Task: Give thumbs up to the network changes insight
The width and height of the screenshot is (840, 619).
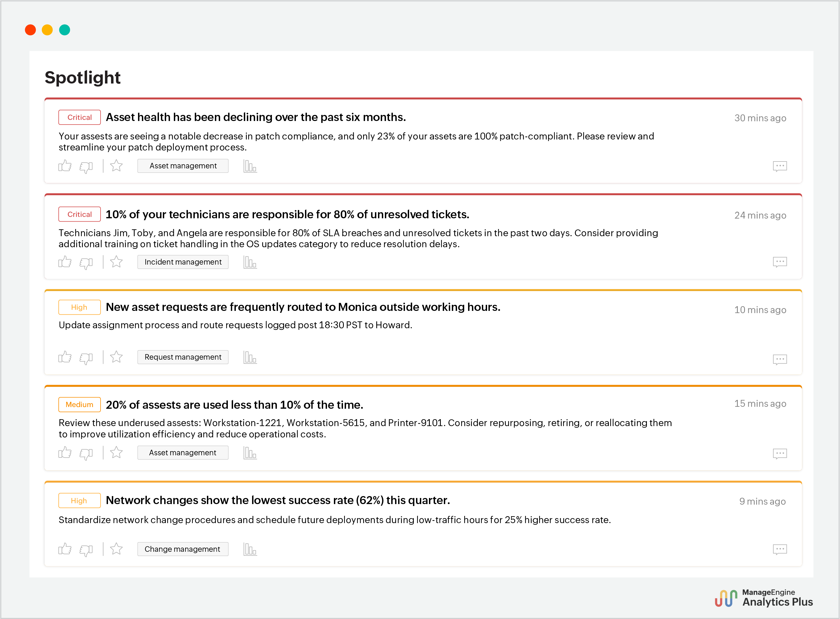Action: (65, 549)
